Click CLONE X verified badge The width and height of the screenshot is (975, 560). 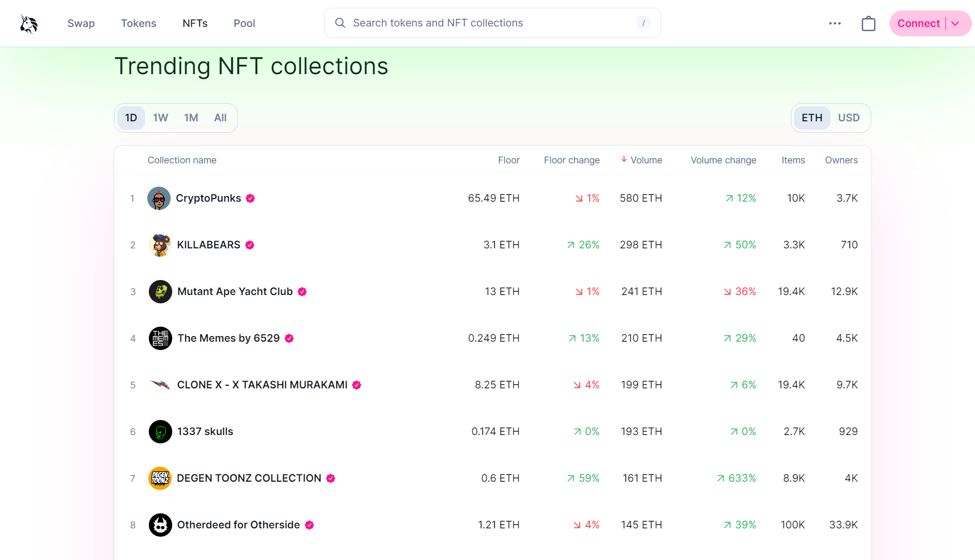tap(357, 385)
